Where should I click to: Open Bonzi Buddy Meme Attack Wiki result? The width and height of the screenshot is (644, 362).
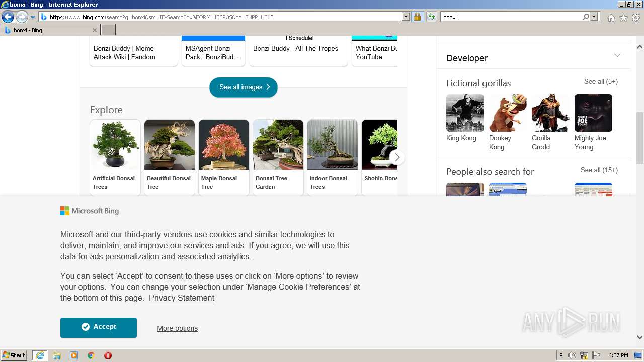[x=133, y=51]
